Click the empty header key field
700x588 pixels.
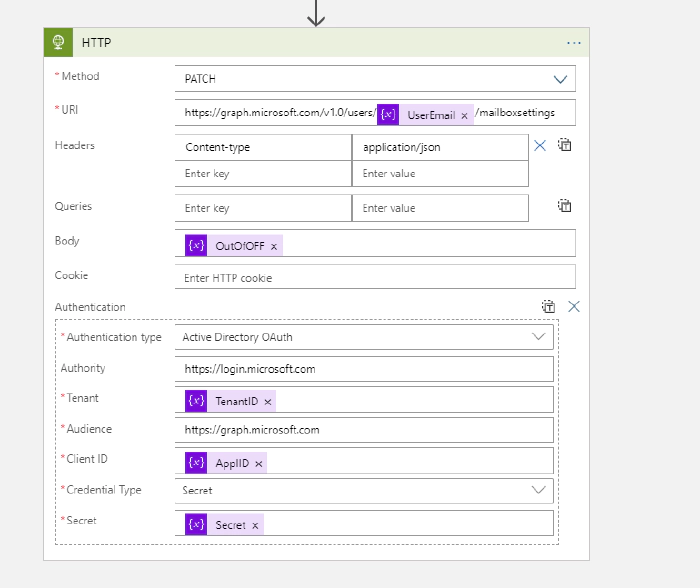tap(263, 174)
